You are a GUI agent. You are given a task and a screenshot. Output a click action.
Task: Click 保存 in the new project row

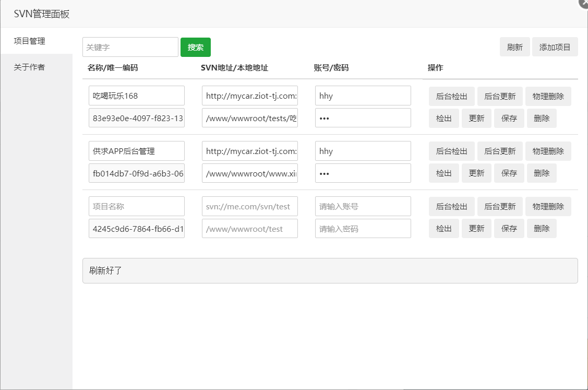(x=509, y=229)
